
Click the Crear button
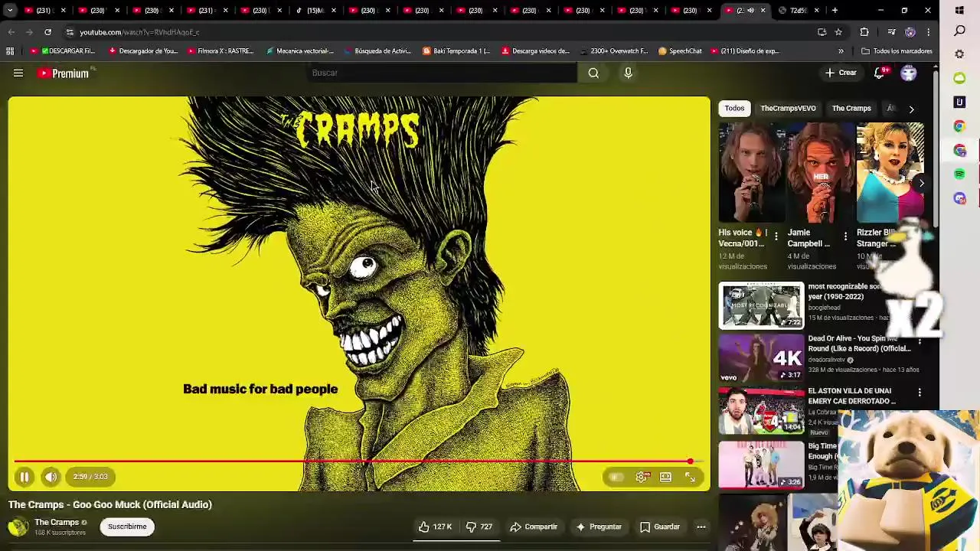pyautogui.click(x=841, y=73)
